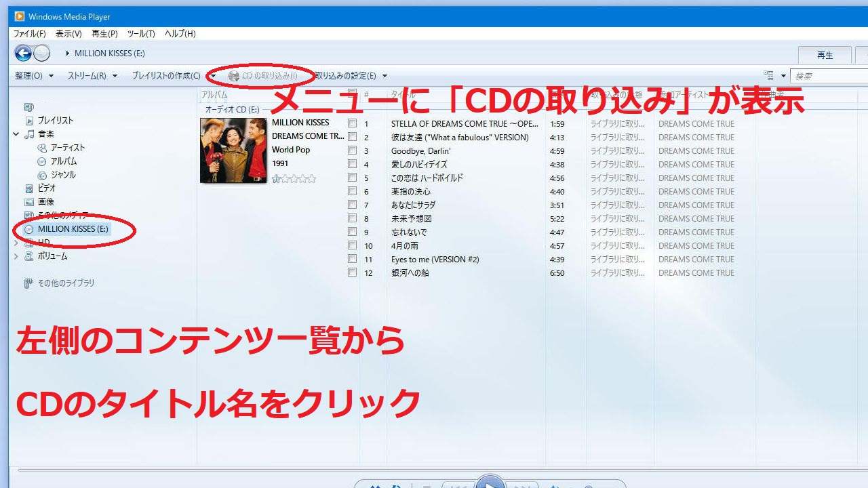Click the 6:50 duration of track 12
This screenshot has width=868, height=488.
tap(557, 272)
